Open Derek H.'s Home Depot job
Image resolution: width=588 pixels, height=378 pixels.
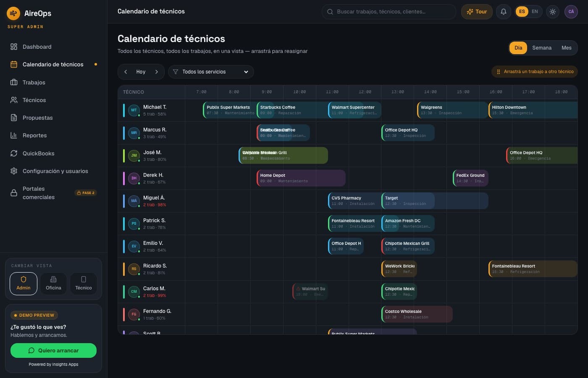click(x=301, y=178)
